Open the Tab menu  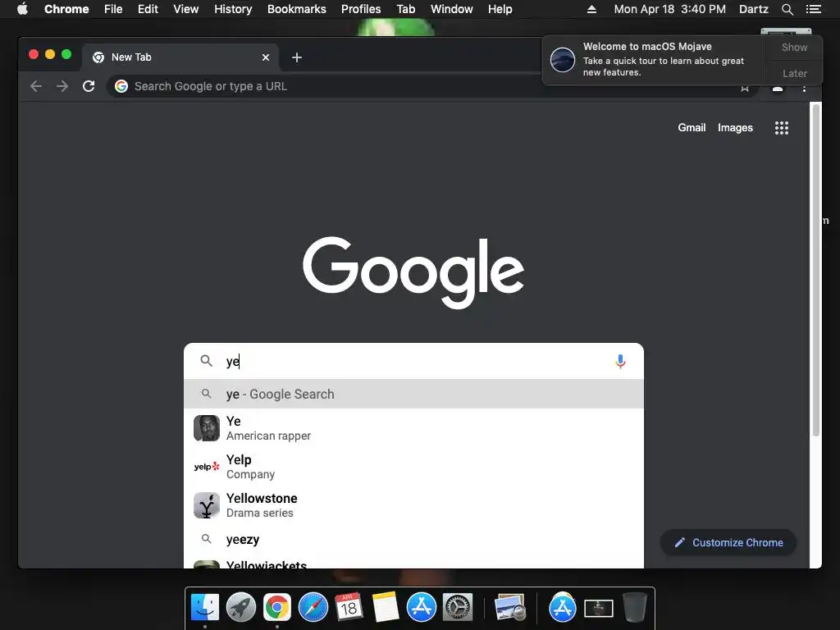tap(405, 9)
